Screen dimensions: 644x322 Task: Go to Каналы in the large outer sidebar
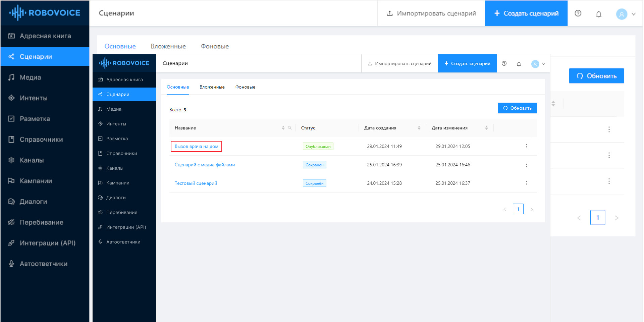point(32,160)
